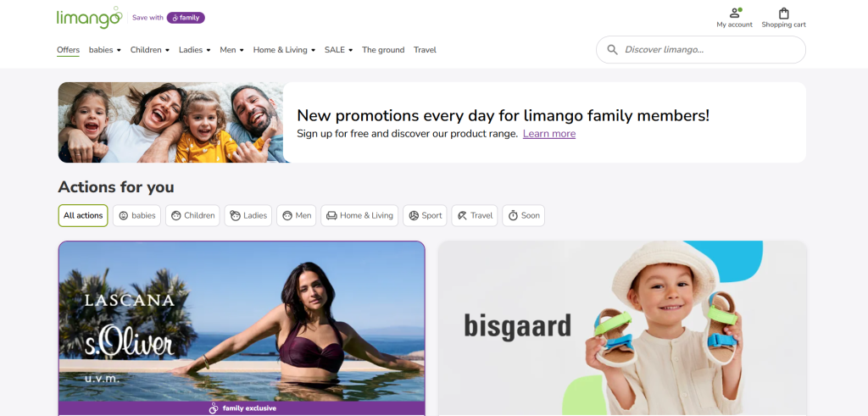Go to the limango logo homepage
Viewport: 868px width, 416px height.
(x=89, y=18)
